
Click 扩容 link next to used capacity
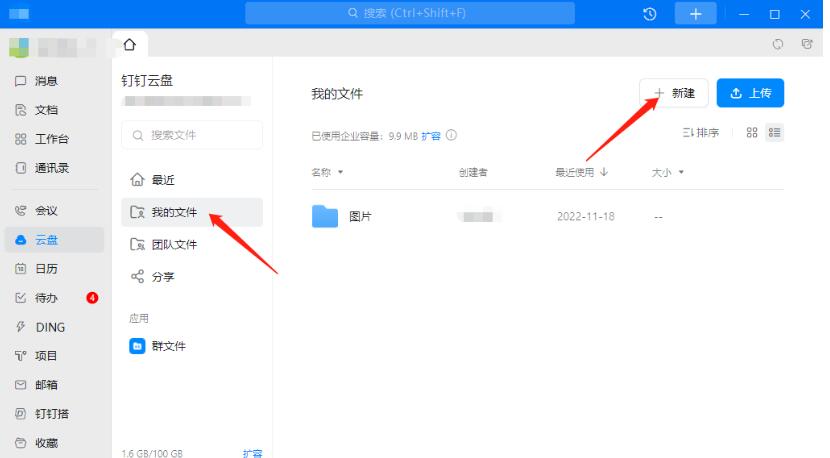click(x=430, y=135)
